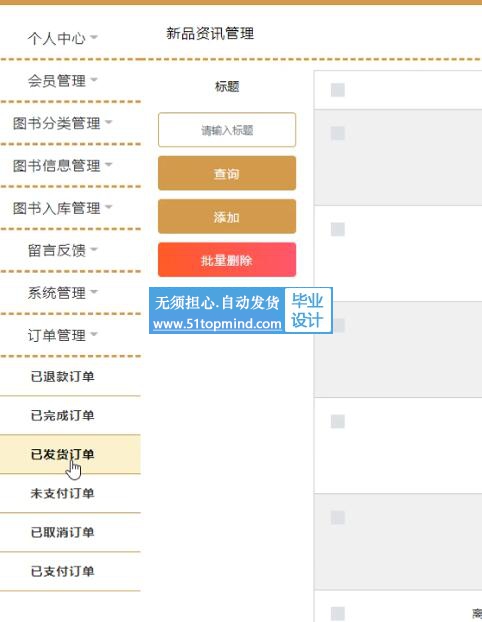Tick the second table row checkbox

(x=338, y=133)
